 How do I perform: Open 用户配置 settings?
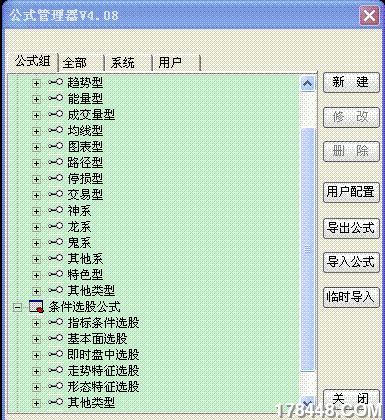coord(351,192)
